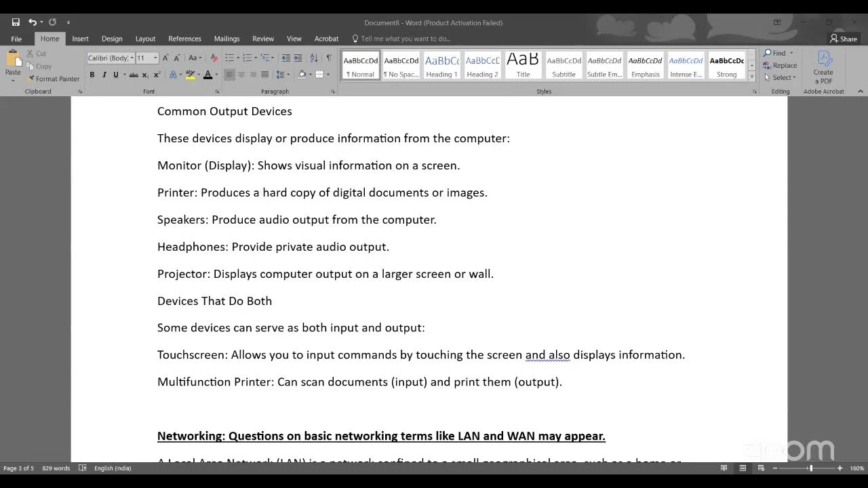Toggle Subscript formatting
This screenshot has width=868, height=488.
click(x=145, y=75)
